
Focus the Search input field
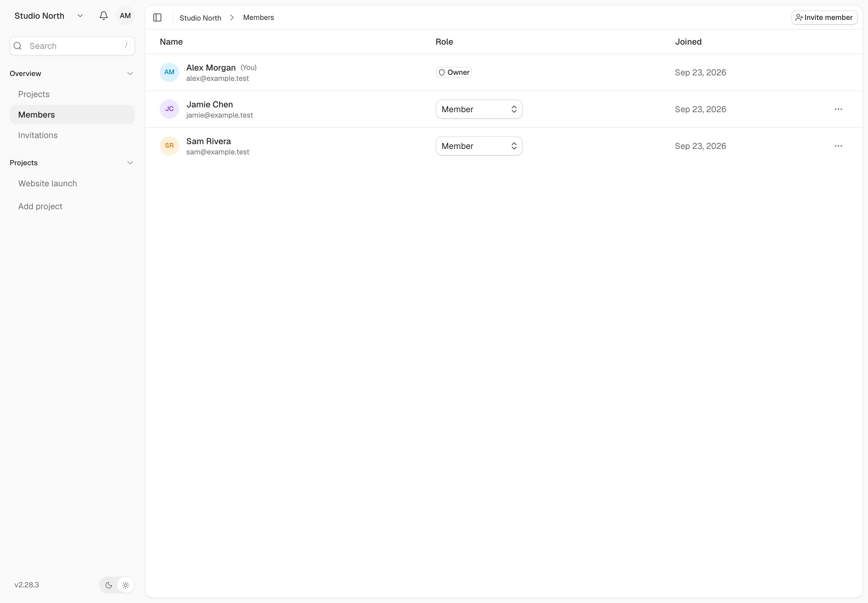72,46
